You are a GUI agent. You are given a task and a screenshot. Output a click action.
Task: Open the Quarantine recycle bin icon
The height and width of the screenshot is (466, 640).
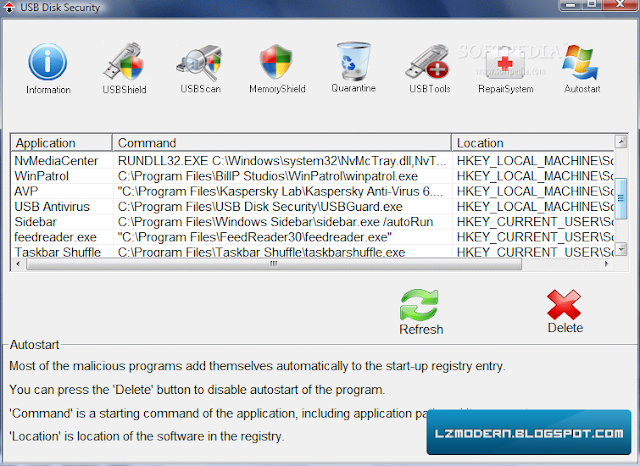[x=353, y=60]
